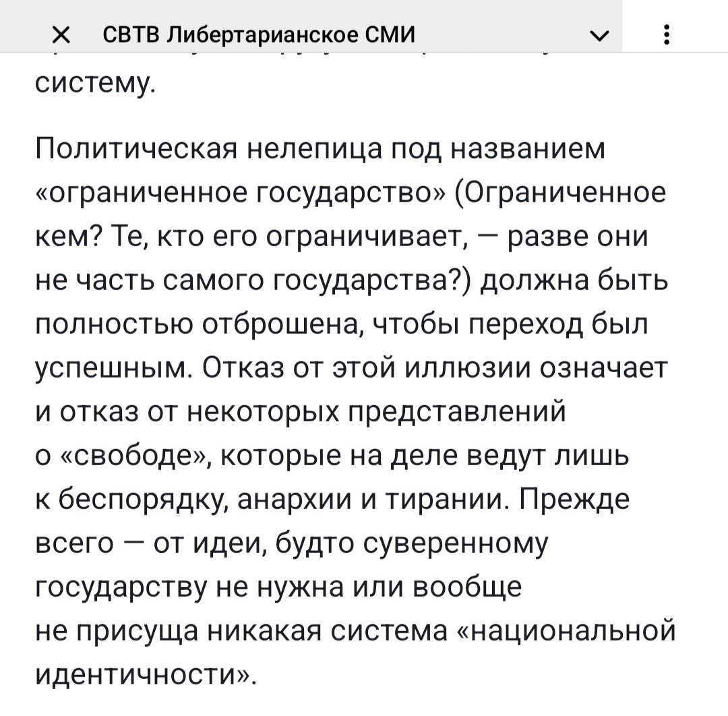Screen dimensions: 728x716
Task: Expand the chevron next to page title
Action: click(x=599, y=36)
